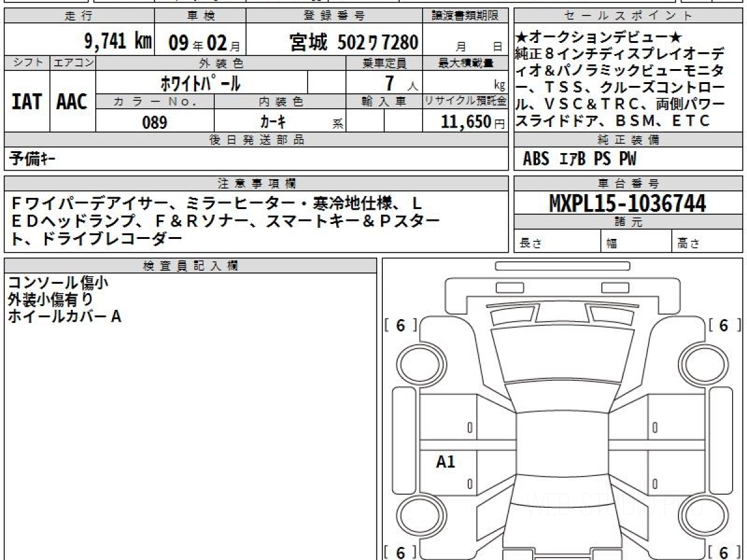Select interior color カーキ

pos(273,121)
